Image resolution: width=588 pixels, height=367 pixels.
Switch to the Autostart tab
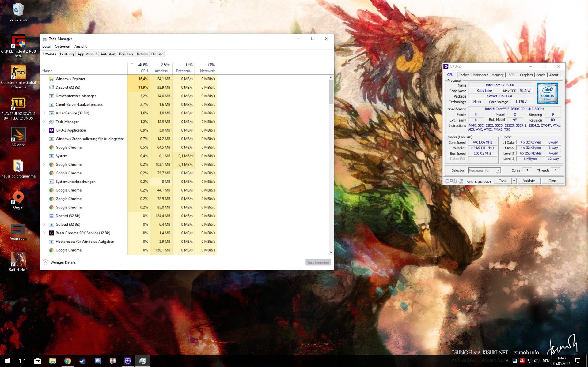pyautogui.click(x=108, y=54)
